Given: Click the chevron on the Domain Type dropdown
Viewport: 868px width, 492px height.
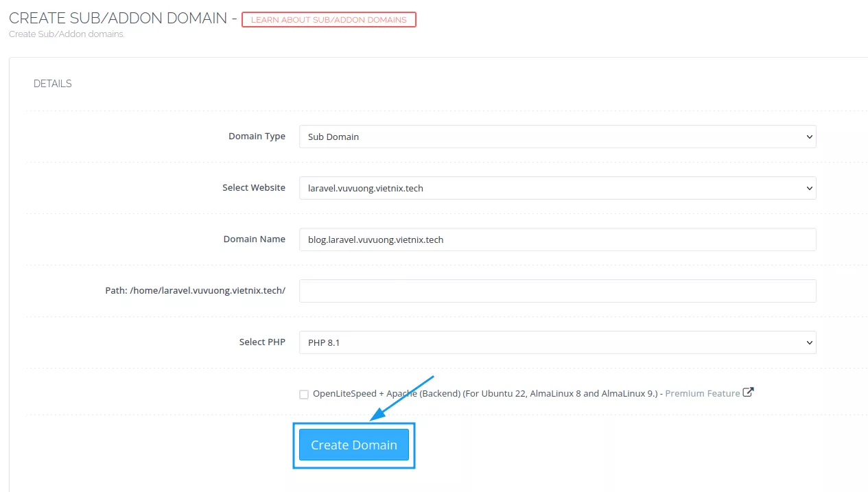Looking at the screenshot, I should pos(808,137).
